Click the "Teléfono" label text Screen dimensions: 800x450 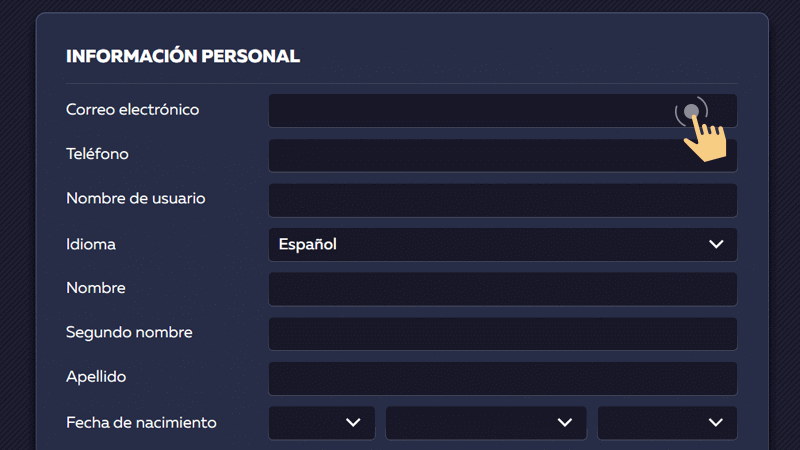pos(97,155)
